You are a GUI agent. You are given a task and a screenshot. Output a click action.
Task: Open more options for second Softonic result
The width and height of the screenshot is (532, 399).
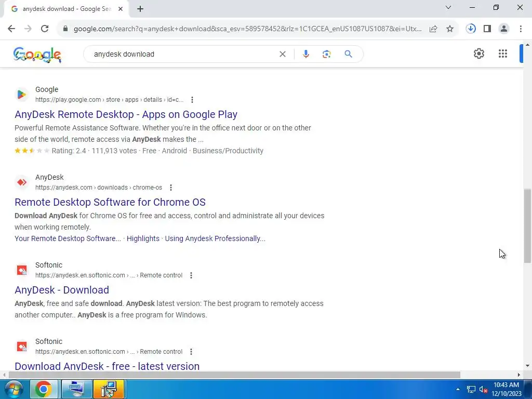tap(191, 352)
